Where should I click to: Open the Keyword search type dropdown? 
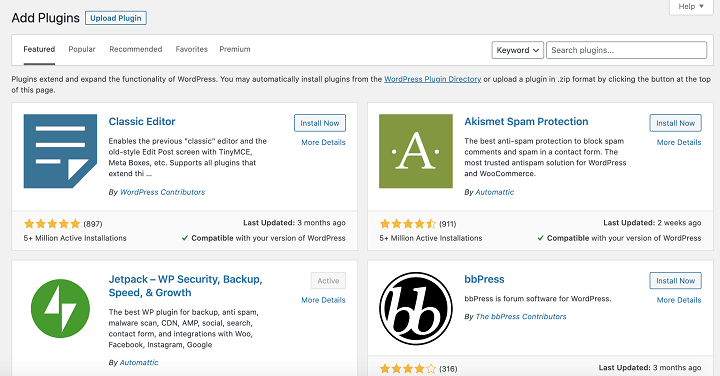[x=518, y=50]
